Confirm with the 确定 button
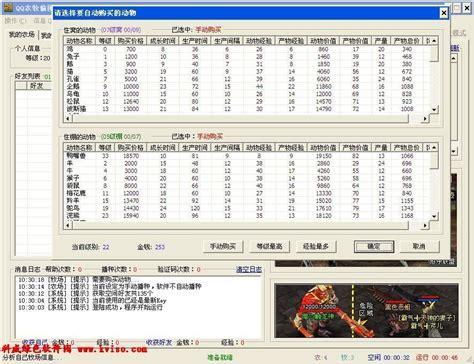The width and height of the screenshot is (474, 364). click(x=374, y=247)
